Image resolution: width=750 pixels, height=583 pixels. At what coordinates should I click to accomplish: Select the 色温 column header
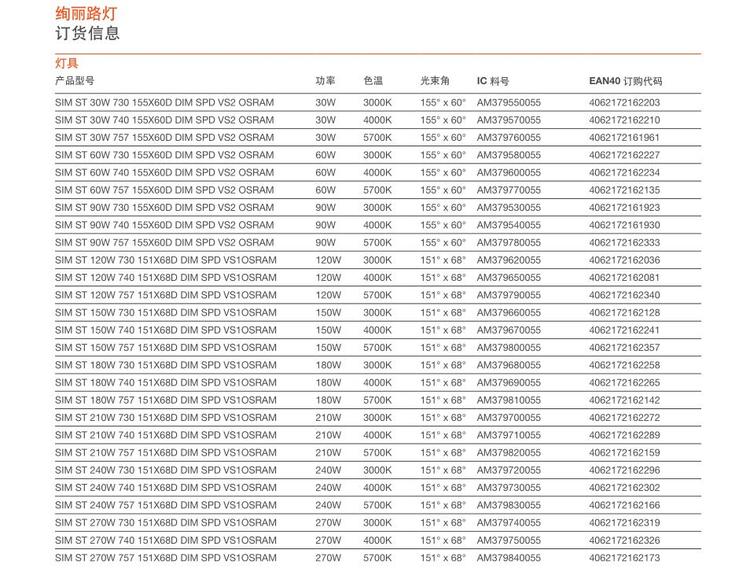coord(373,80)
